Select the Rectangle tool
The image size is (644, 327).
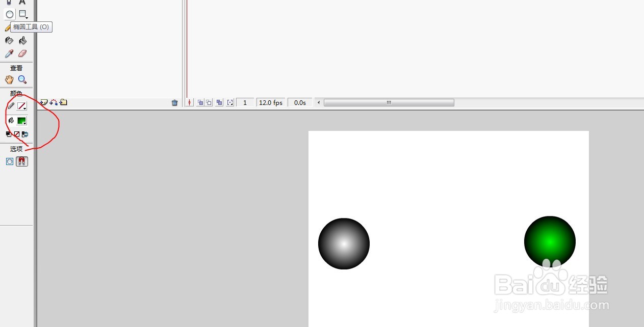(22, 14)
